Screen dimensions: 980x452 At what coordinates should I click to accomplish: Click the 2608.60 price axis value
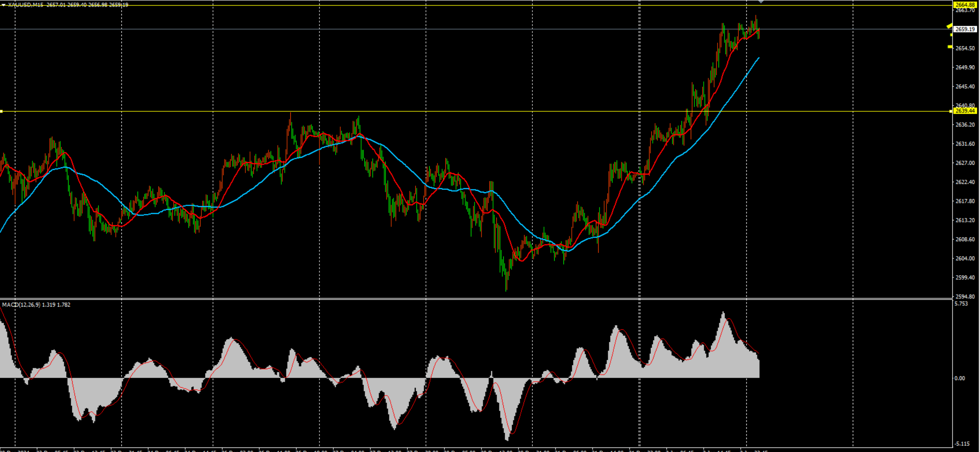coord(965,239)
